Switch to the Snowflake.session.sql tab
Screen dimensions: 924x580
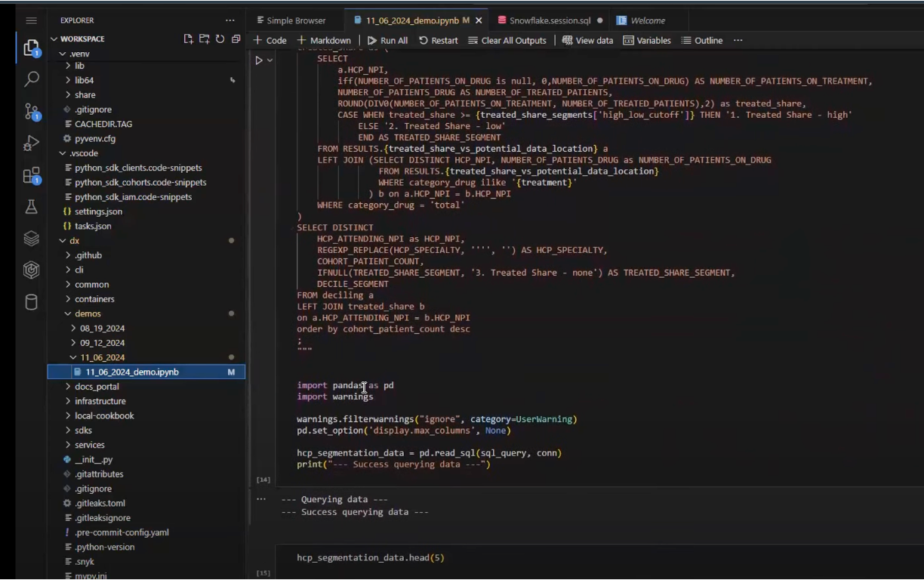(x=549, y=20)
